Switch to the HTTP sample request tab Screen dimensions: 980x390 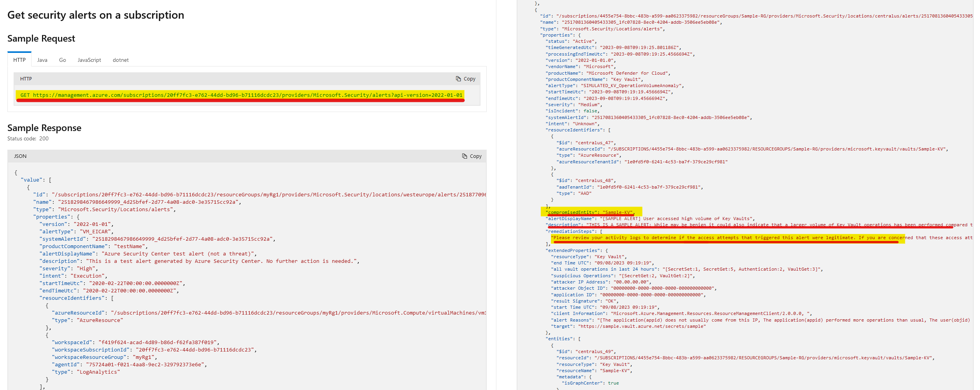point(19,60)
